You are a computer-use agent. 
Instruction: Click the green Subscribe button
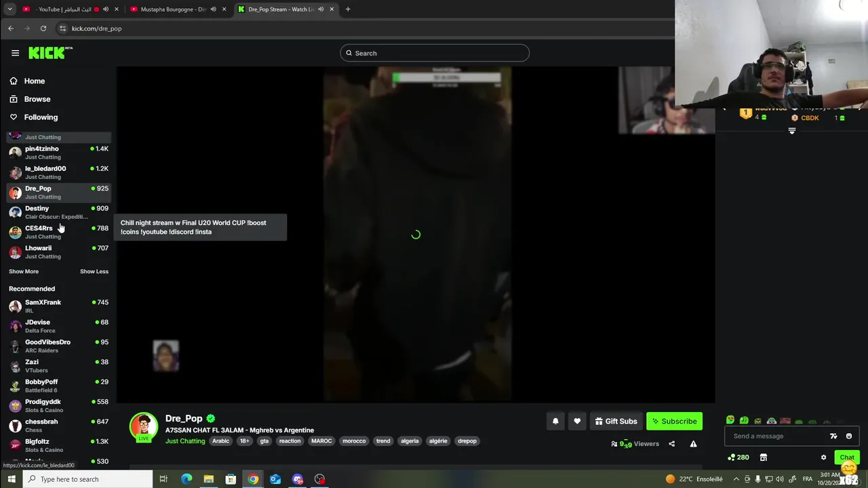675,421
